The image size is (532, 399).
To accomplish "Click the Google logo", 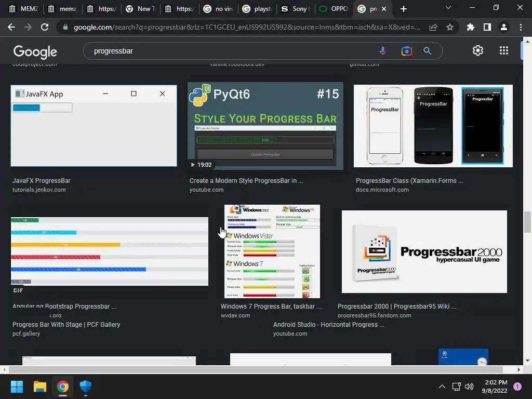I will click(35, 51).
